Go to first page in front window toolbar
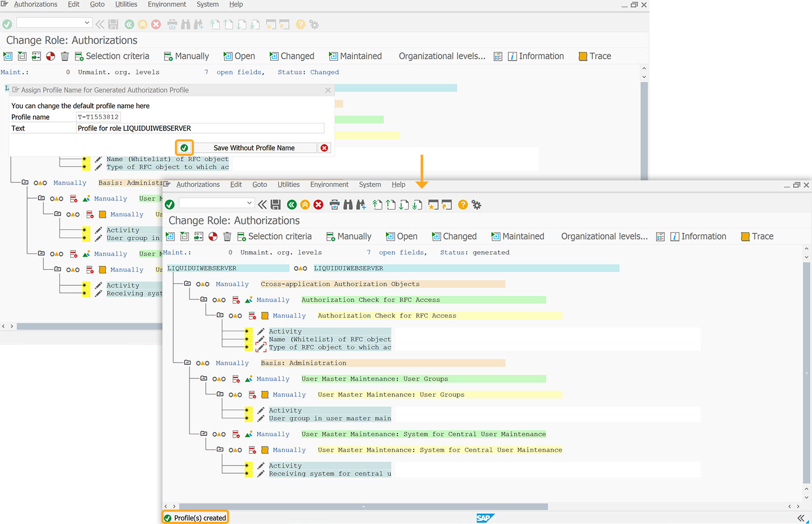This screenshot has height=524, width=812. coord(377,205)
